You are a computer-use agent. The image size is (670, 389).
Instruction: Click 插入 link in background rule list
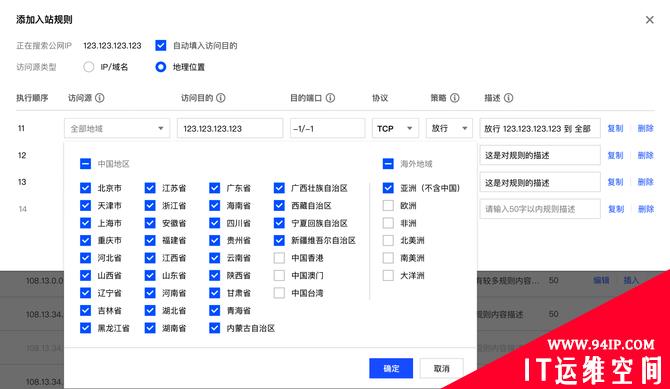click(x=631, y=280)
